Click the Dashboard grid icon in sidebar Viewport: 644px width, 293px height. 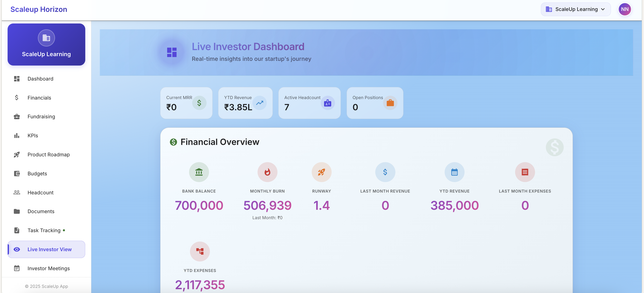tap(17, 79)
